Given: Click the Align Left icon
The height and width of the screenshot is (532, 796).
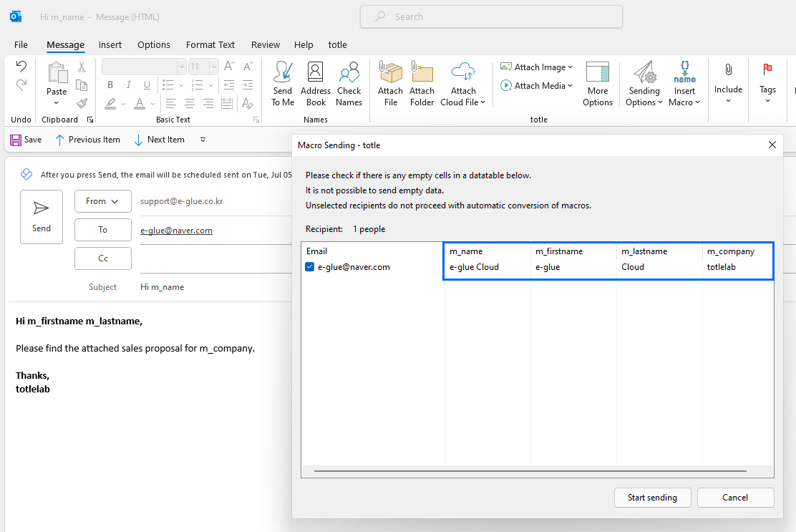Looking at the screenshot, I should tap(170, 104).
